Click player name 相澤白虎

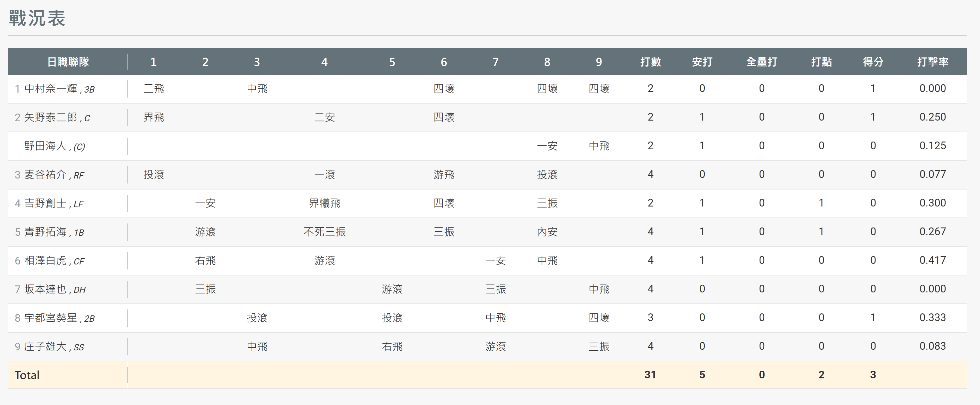click(45, 261)
